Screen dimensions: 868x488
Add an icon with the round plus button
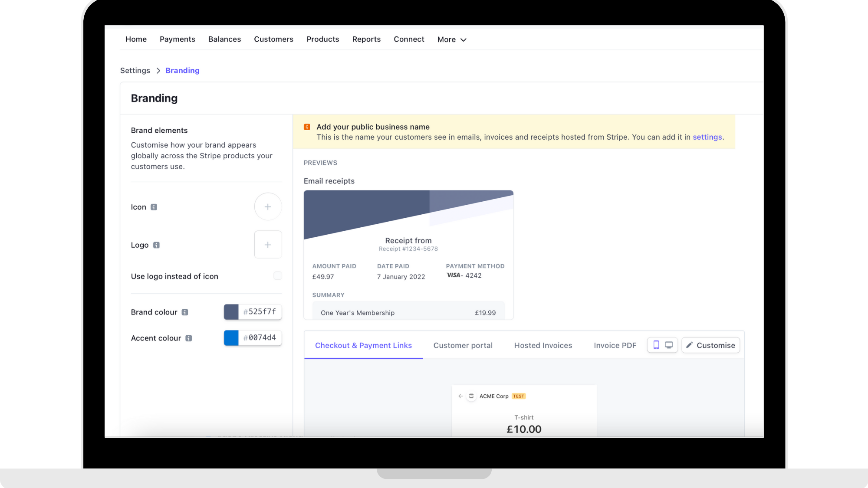coord(268,207)
